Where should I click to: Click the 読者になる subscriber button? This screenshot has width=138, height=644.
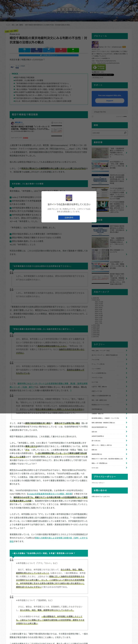click(96, 72)
